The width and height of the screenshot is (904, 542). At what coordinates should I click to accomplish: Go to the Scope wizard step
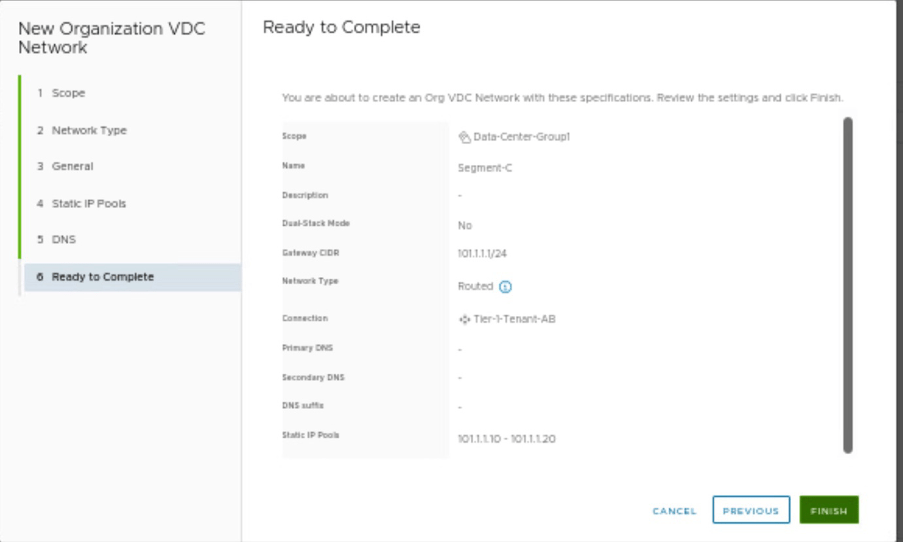tap(68, 93)
